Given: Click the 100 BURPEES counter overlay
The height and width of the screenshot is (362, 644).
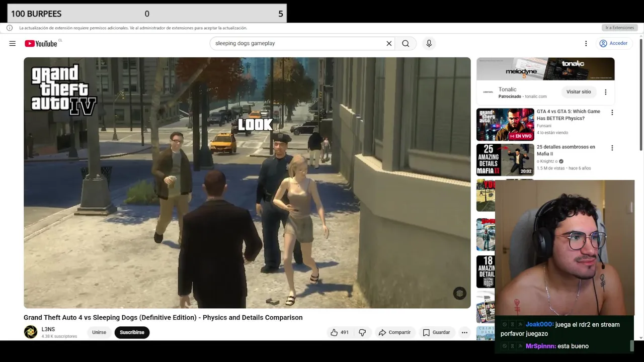Looking at the screenshot, I should tap(147, 14).
